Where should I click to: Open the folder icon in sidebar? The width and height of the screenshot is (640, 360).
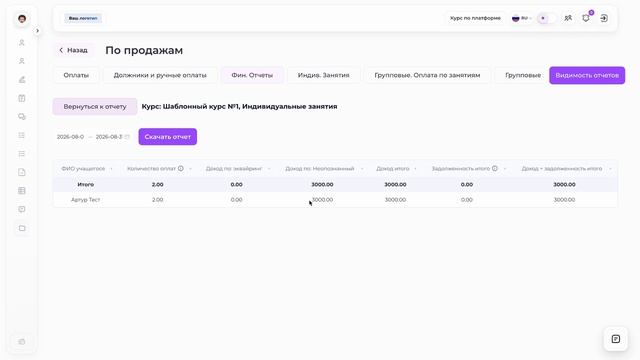click(x=22, y=228)
